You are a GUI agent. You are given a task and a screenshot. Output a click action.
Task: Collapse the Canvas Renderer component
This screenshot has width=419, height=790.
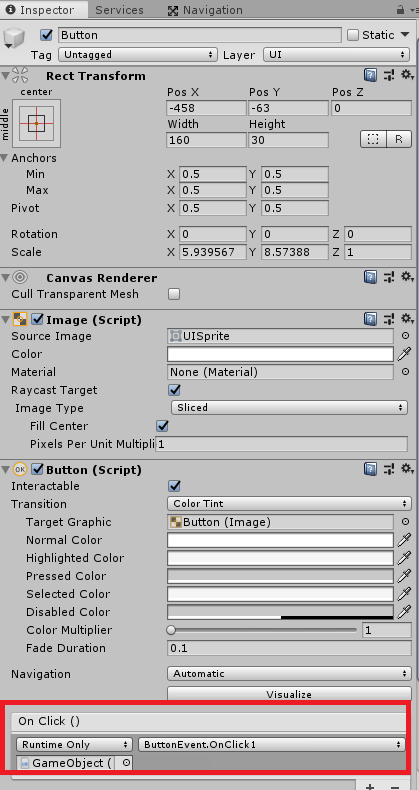(6, 278)
